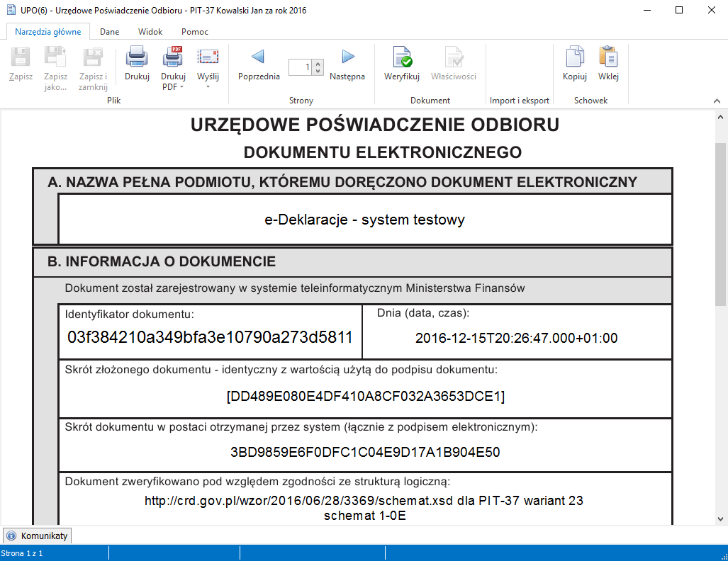
Task: Click the Kopiuj icon in Schowek group
Action: [573, 58]
